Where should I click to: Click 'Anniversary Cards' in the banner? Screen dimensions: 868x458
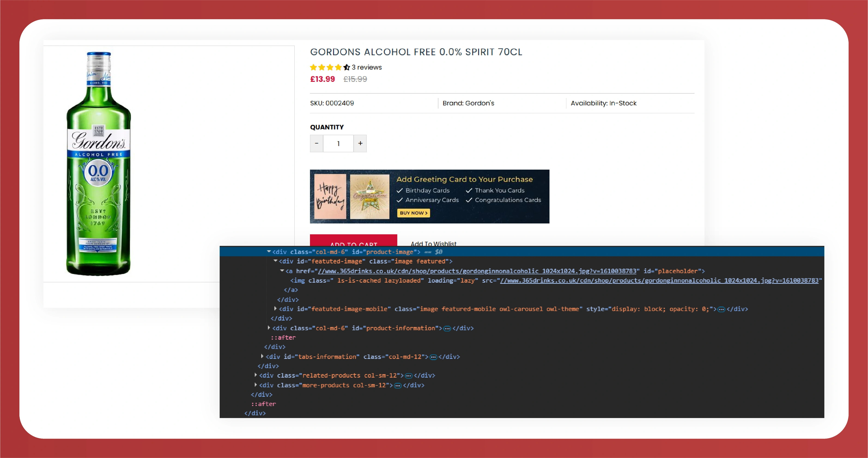coord(432,200)
